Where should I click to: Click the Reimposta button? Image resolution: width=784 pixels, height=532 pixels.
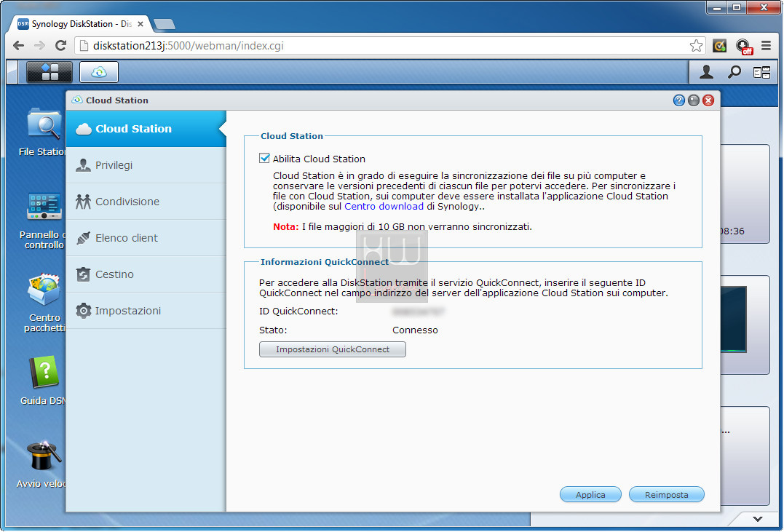point(667,494)
